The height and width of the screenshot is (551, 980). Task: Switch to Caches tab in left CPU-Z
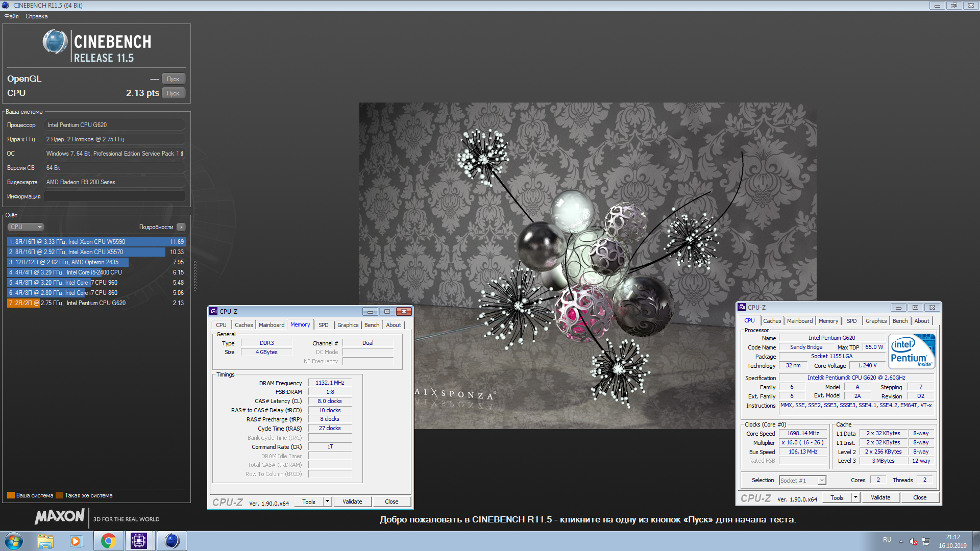(x=243, y=325)
